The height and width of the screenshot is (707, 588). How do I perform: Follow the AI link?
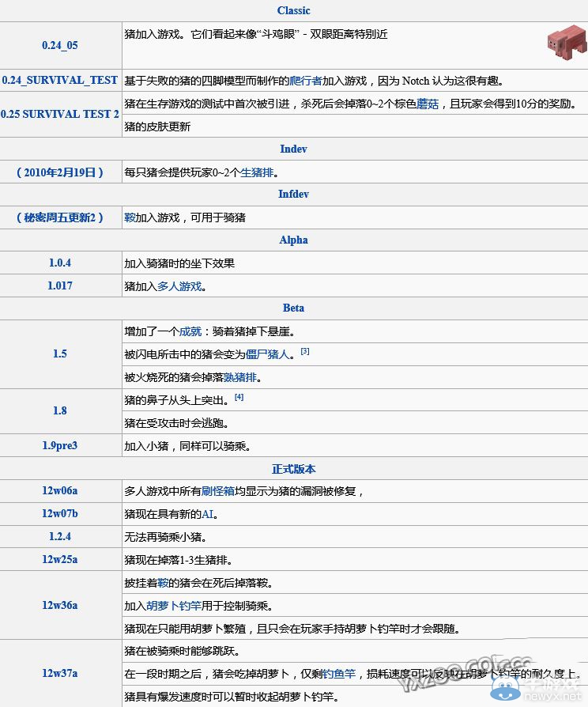tap(207, 514)
